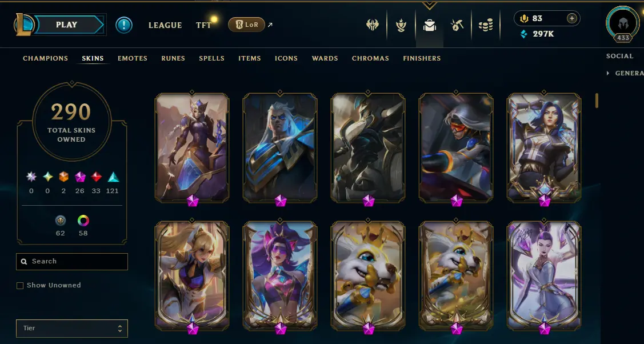Switch to the Chromas tab
Image resolution: width=644 pixels, height=344 pixels.
(x=370, y=58)
